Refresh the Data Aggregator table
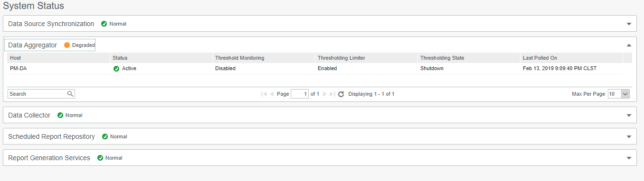 341,94
